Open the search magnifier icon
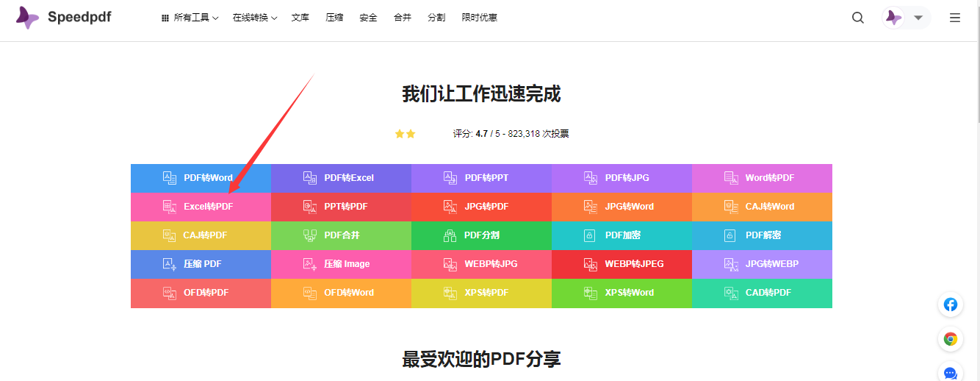This screenshot has width=980, height=381. (x=858, y=18)
